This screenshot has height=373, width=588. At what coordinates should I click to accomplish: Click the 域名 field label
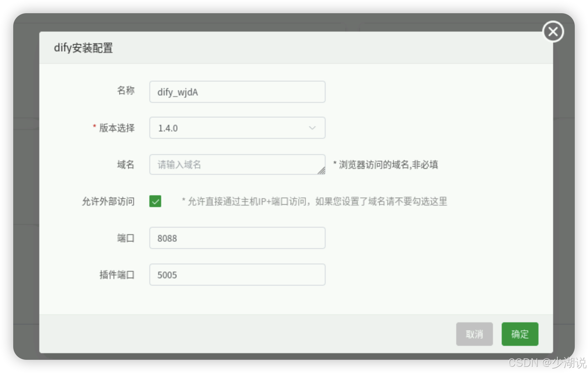pos(126,164)
